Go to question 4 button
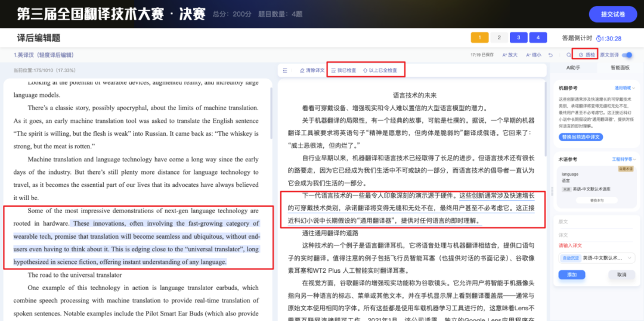The height and width of the screenshot is (321, 644). [x=538, y=38]
